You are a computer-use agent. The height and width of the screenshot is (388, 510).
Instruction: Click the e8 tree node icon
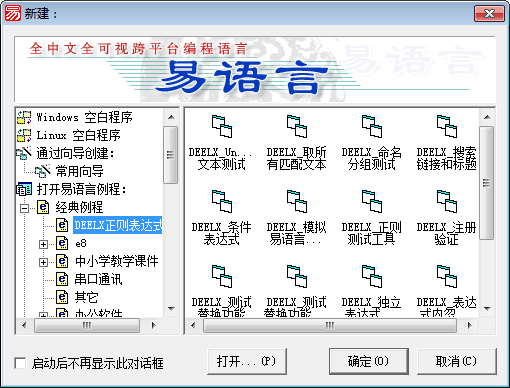tap(62, 243)
